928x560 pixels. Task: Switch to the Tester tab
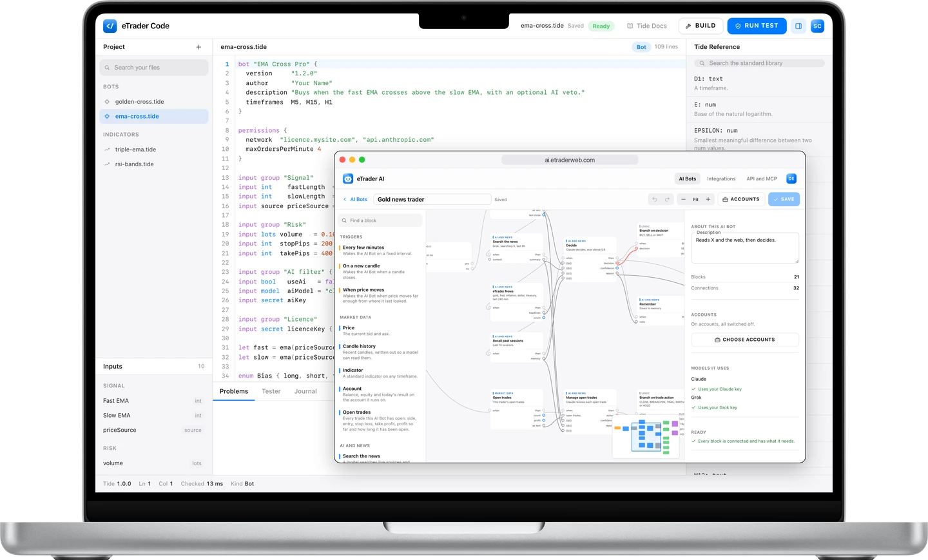point(271,391)
